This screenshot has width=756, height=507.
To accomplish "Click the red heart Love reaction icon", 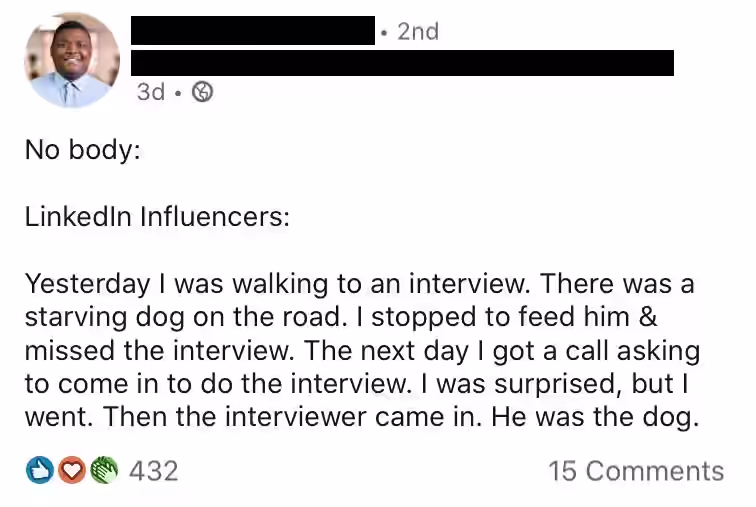I will [x=72, y=470].
